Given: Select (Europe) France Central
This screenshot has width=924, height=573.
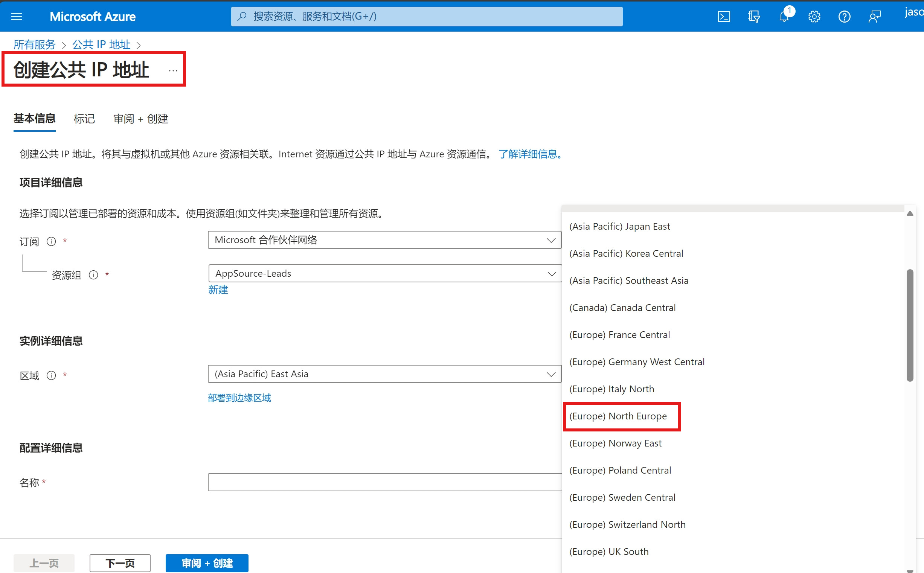Looking at the screenshot, I should click(733, 335).
